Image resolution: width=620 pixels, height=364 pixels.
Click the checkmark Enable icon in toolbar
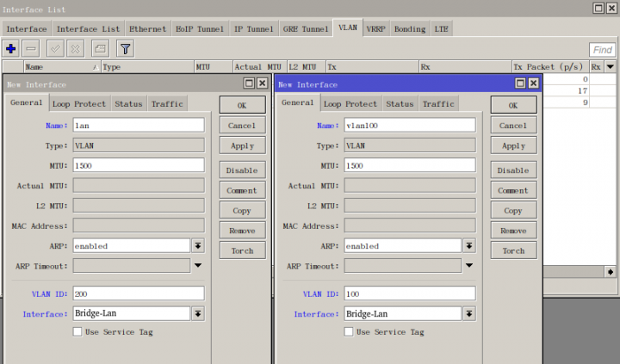55,49
